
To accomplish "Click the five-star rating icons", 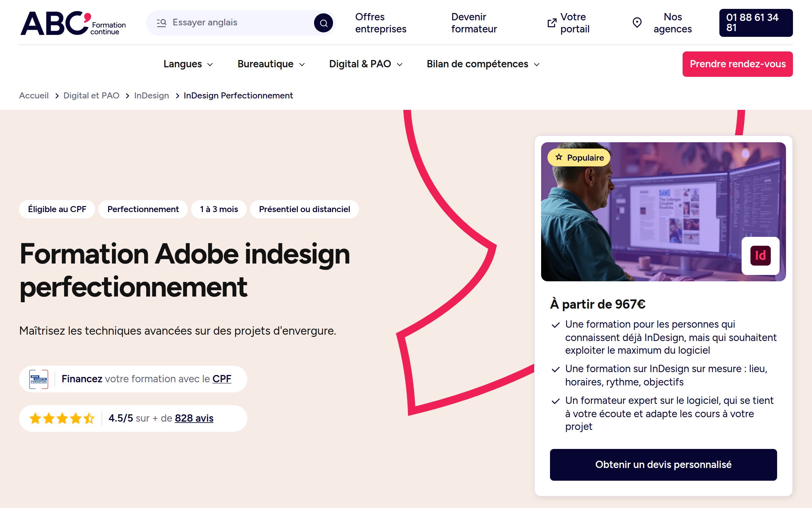I will (x=62, y=418).
